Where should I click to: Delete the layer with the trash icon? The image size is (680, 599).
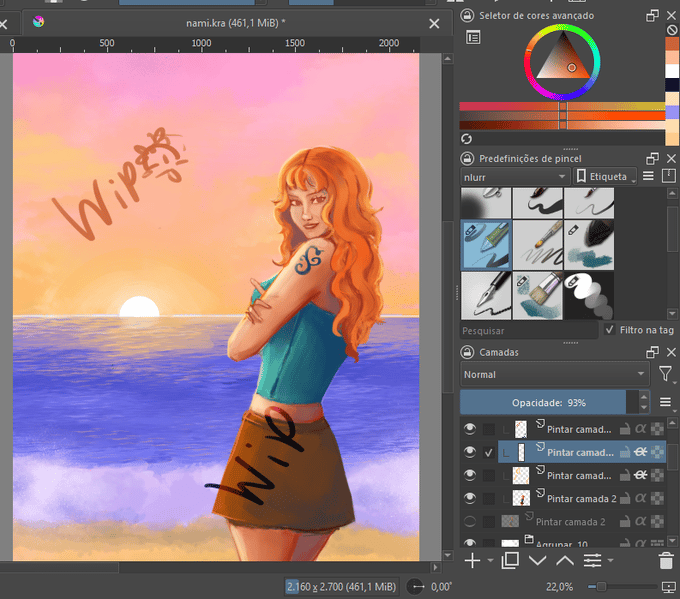[x=666, y=560]
